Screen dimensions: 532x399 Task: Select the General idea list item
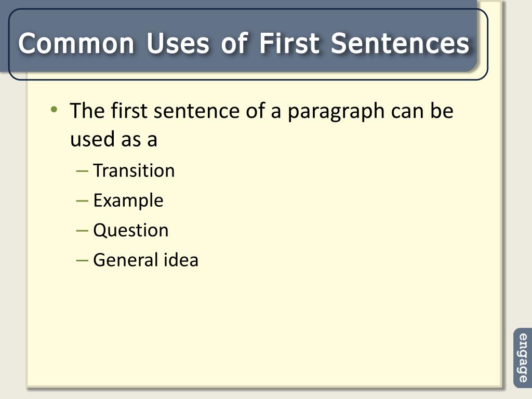tap(145, 260)
